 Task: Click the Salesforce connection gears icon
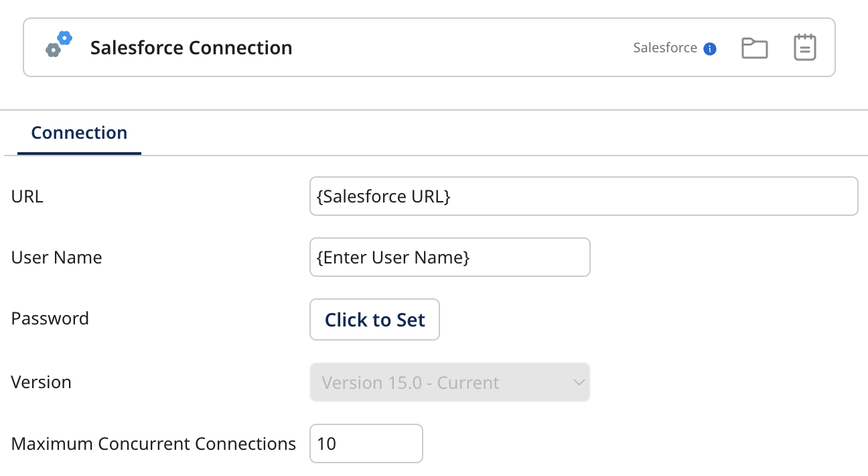pos(58,45)
